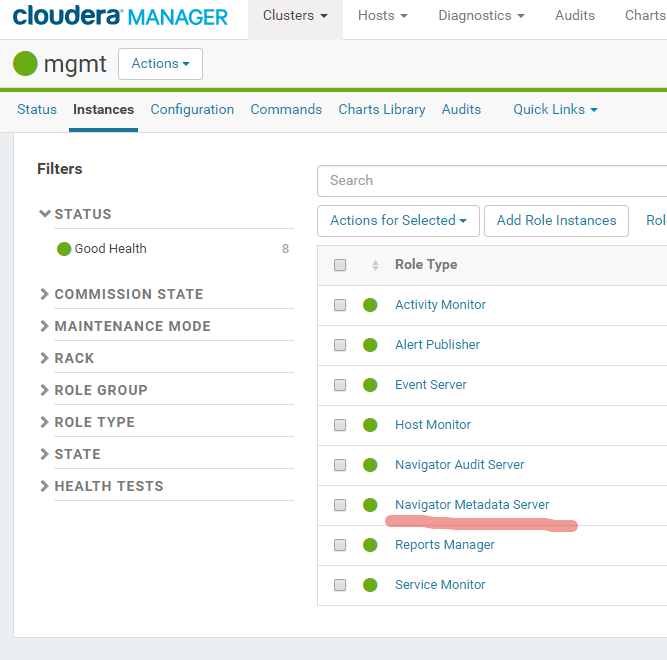
Task: Click the Add Role Instances button
Action: click(556, 221)
